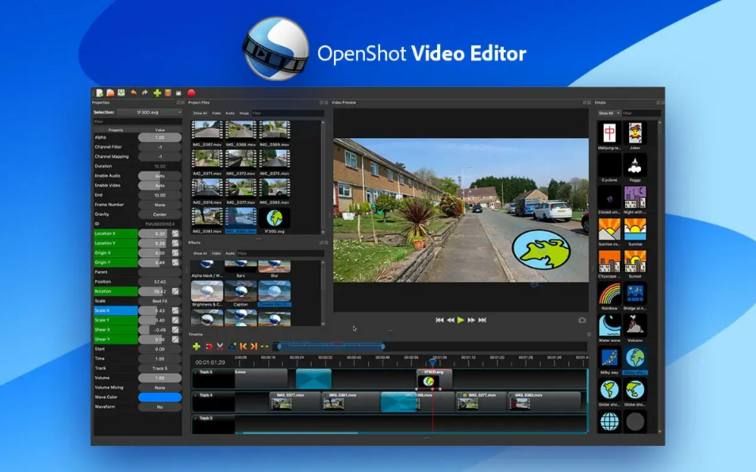Select the Caption effect thumbnail

click(241, 291)
